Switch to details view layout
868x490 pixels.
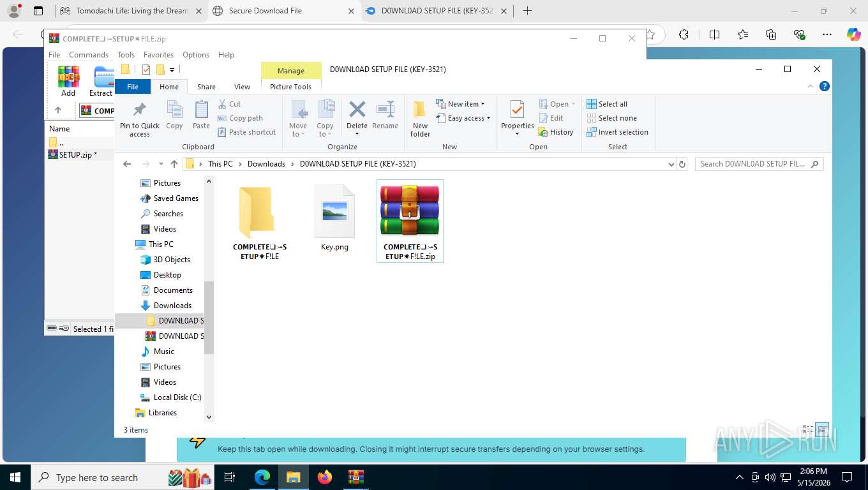click(x=808, y=429)
